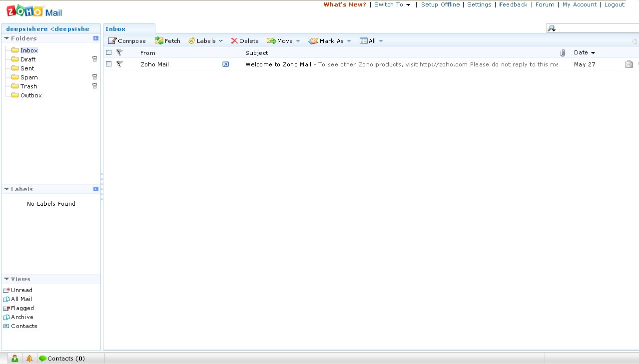Open Settings link
Screen dimensions: 639x364
[x=479, y=4]
